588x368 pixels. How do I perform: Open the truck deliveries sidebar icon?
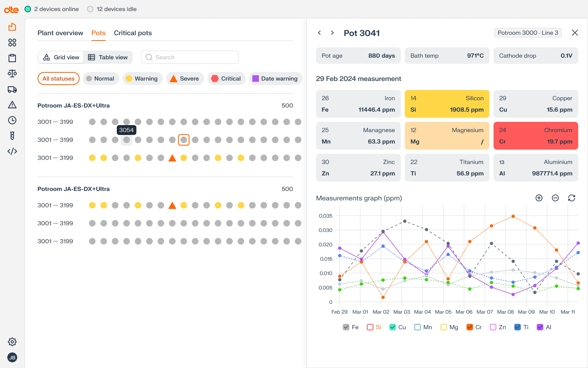click(12, 89)
